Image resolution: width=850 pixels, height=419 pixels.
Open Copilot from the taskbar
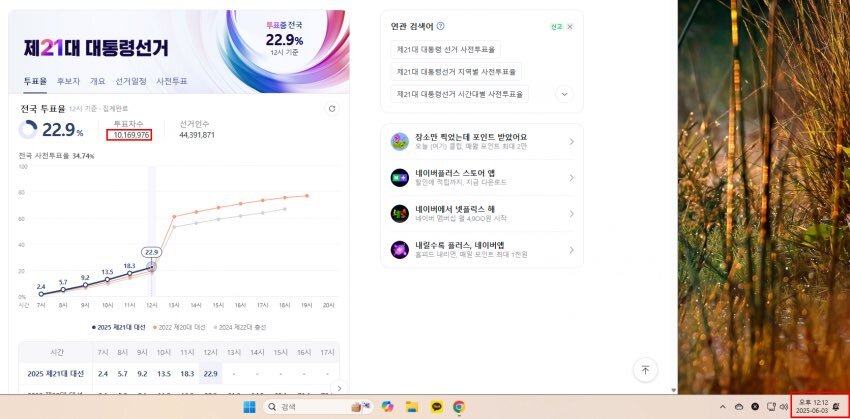pos(387,407)
